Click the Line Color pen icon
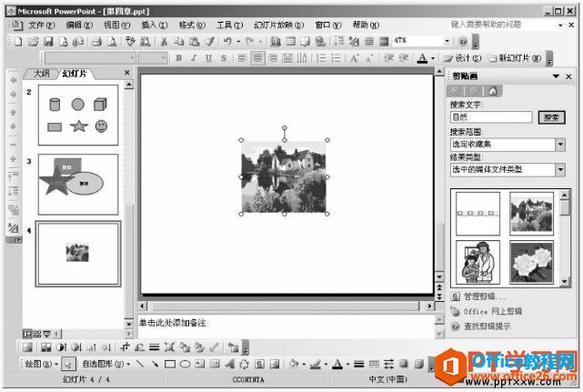 pos(316,364)
